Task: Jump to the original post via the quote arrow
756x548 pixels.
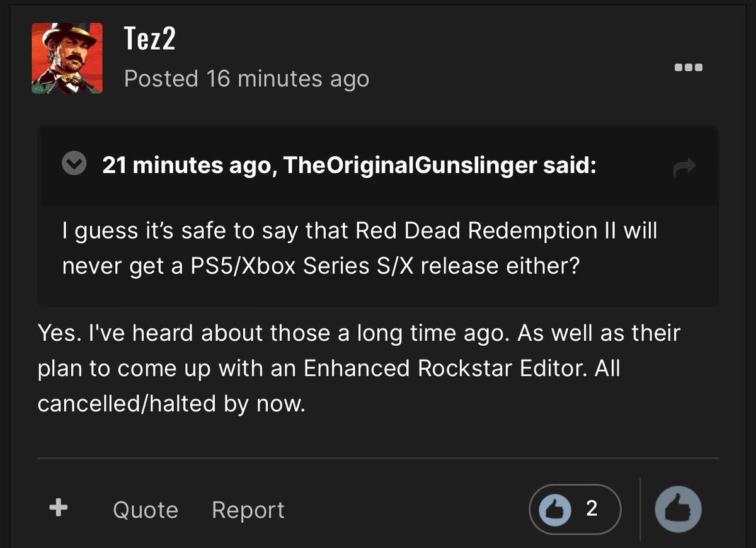Action: click(x=684, y=166)
